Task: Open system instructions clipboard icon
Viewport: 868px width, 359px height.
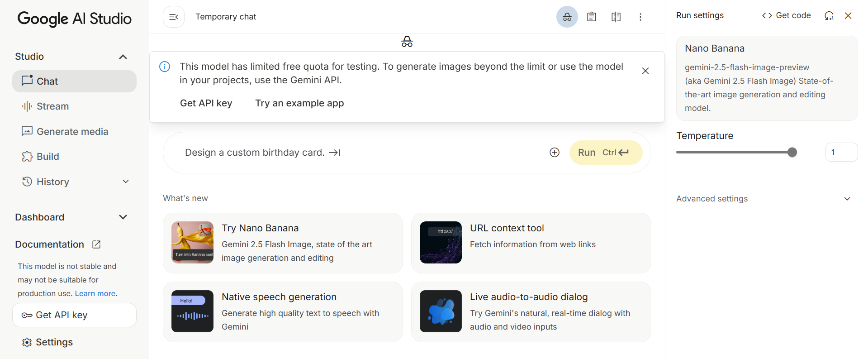Action: [592, 17]
